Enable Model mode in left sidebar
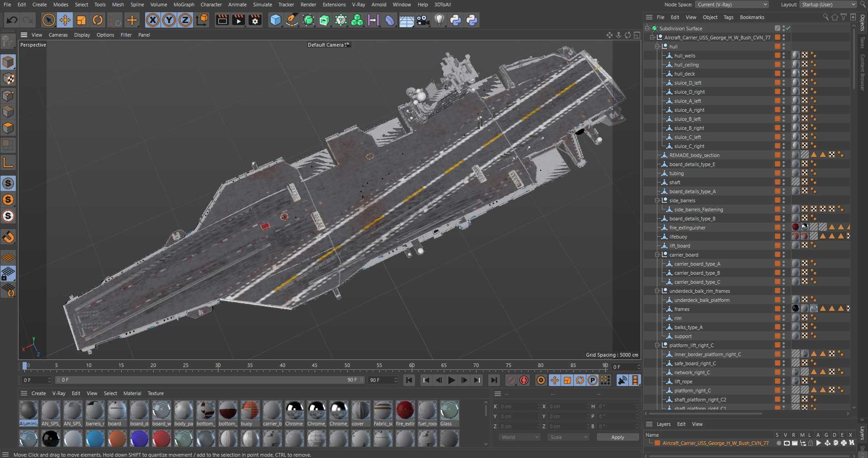 click(9, 62)
